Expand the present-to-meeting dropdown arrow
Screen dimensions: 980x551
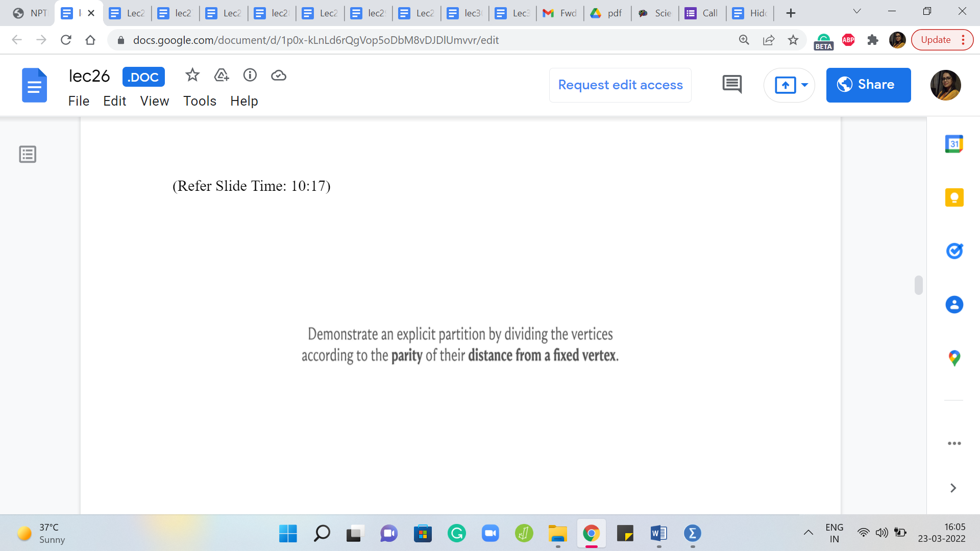804,85
